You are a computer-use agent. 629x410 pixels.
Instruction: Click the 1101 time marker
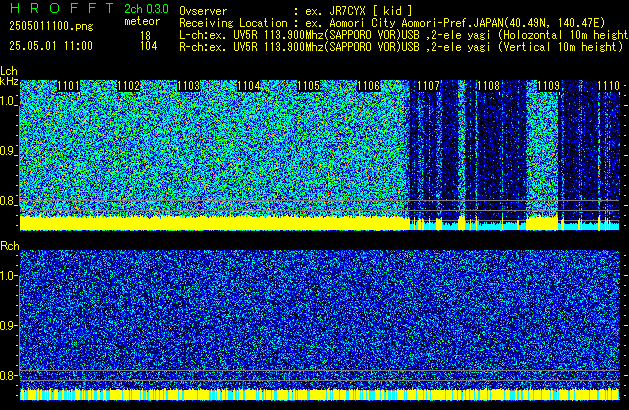pos(69,86)
